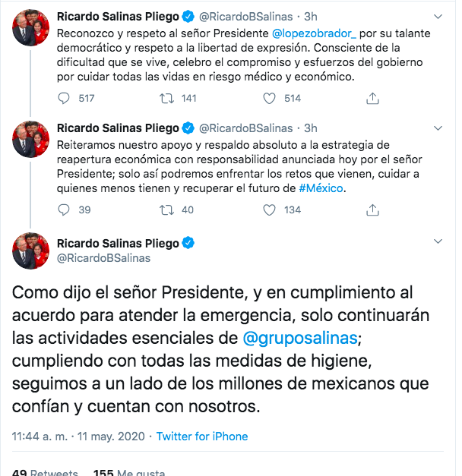This screenshot has width=462, height=476.
Task: Like the first tweet with 514 likes
Action: (x=270, y=98)
